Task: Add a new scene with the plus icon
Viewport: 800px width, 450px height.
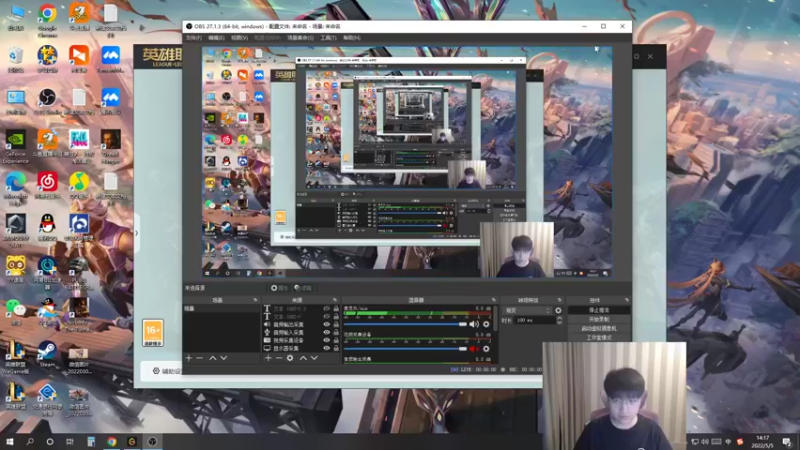Action: point(189,358)
